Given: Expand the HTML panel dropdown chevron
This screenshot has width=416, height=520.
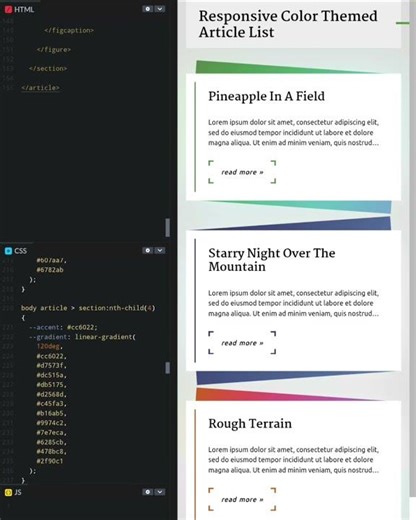Looking at the screenshot, I should click(x=160, y=9).
